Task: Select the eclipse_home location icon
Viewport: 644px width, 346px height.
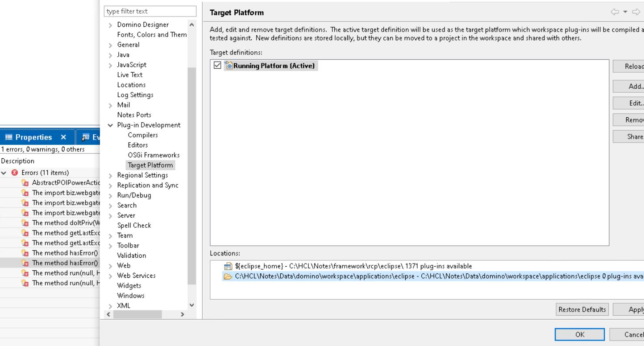Action: click(228, 266)
